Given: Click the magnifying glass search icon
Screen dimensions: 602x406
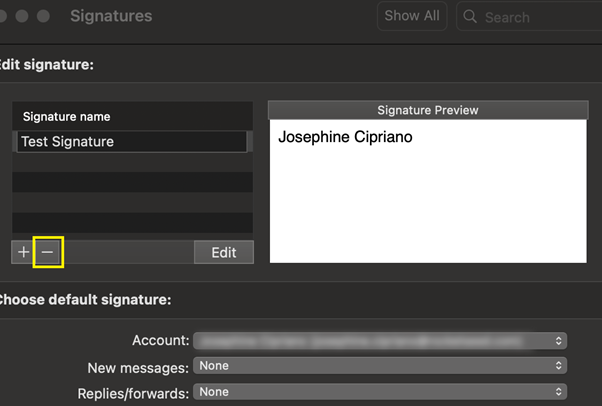Looking at the screenshot, I should tap(471, 17).
